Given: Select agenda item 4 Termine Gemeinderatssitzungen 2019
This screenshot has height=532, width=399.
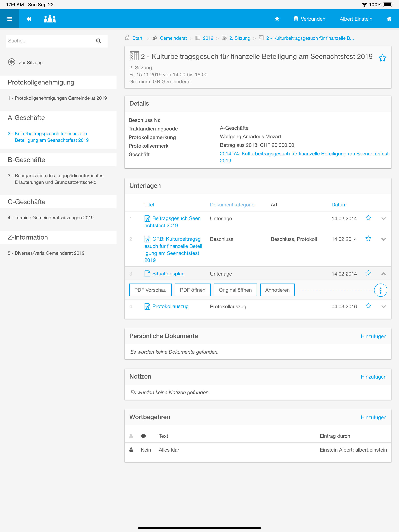Looking at the screenshot, I should (x=50, y=218).
